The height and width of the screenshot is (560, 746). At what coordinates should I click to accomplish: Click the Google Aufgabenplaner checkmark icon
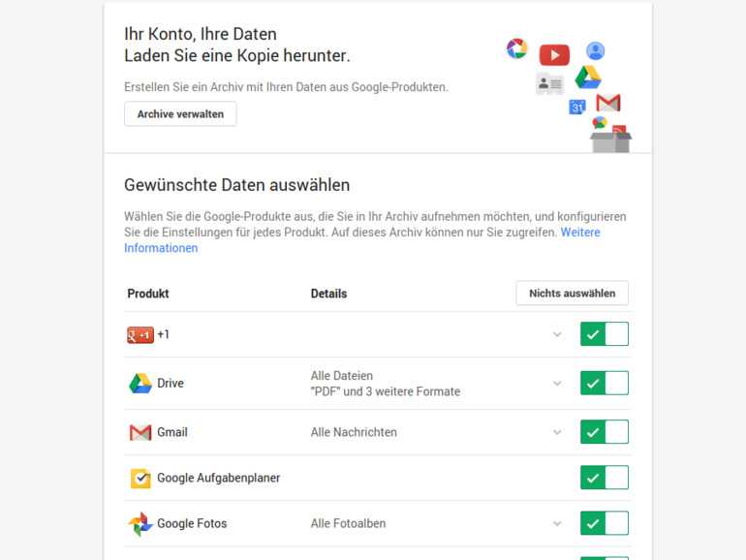click(x=140, y=479)
